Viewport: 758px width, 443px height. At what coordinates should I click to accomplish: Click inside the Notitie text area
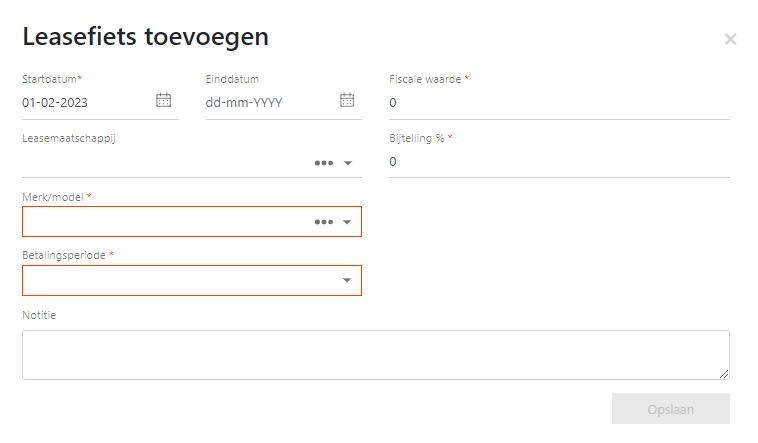[376, 355]
